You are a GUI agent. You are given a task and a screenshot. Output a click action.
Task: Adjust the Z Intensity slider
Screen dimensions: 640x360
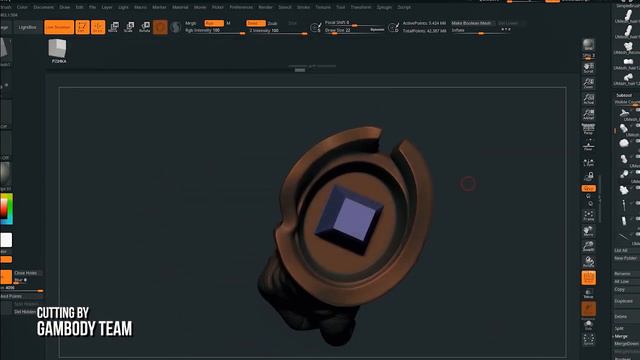click(x=277, y=31)
